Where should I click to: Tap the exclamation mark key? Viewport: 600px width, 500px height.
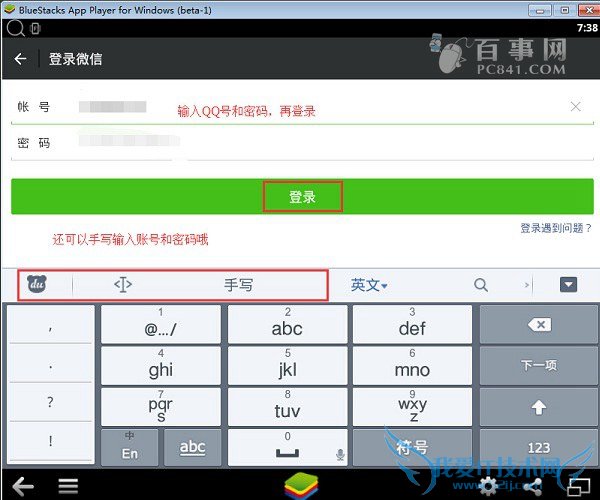(51, 441)
